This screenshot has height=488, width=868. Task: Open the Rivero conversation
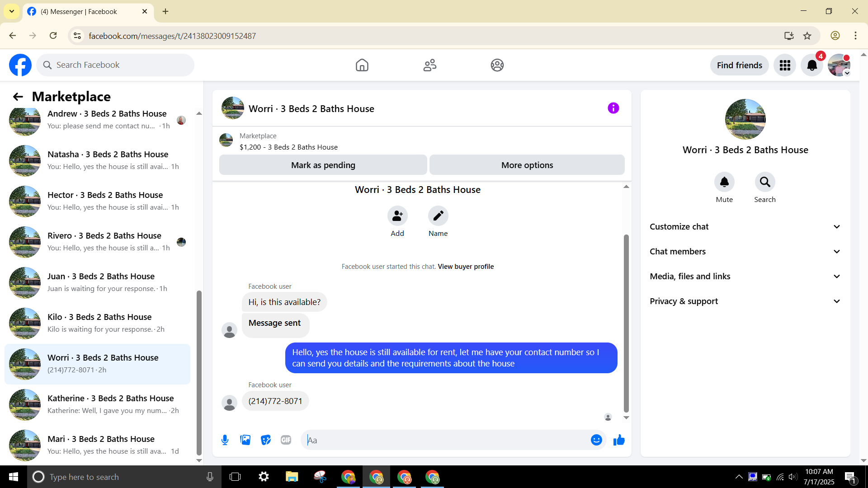pos(97,242)
